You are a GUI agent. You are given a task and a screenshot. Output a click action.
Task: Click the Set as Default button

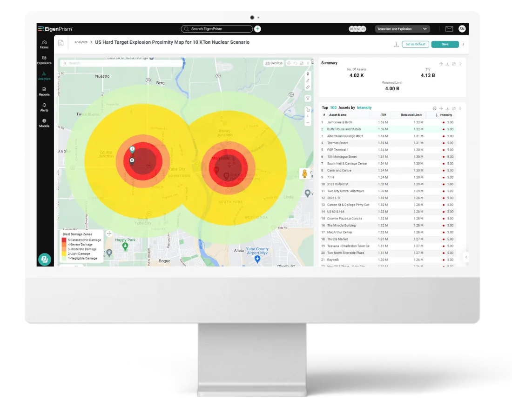click(415, 44)
